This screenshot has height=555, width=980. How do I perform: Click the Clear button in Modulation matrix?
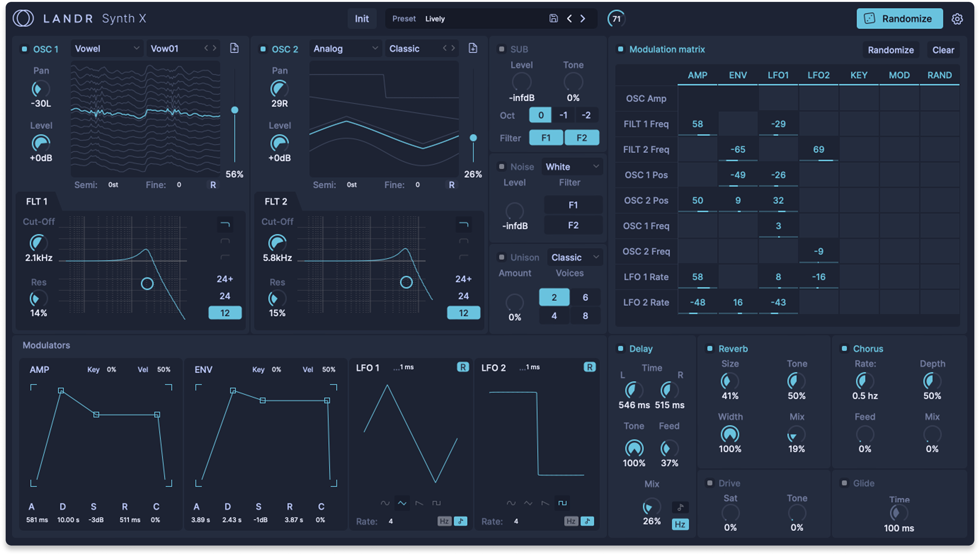(943, 50)
